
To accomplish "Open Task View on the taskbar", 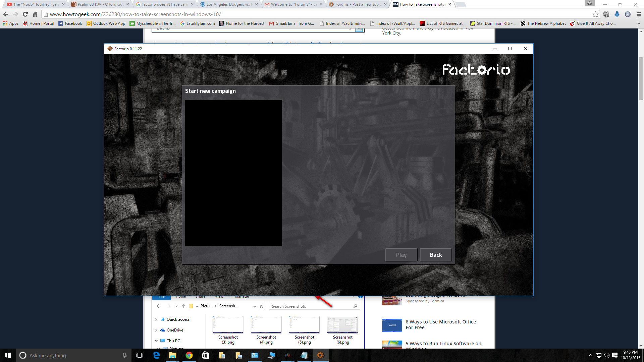I will tap(140, 355).
